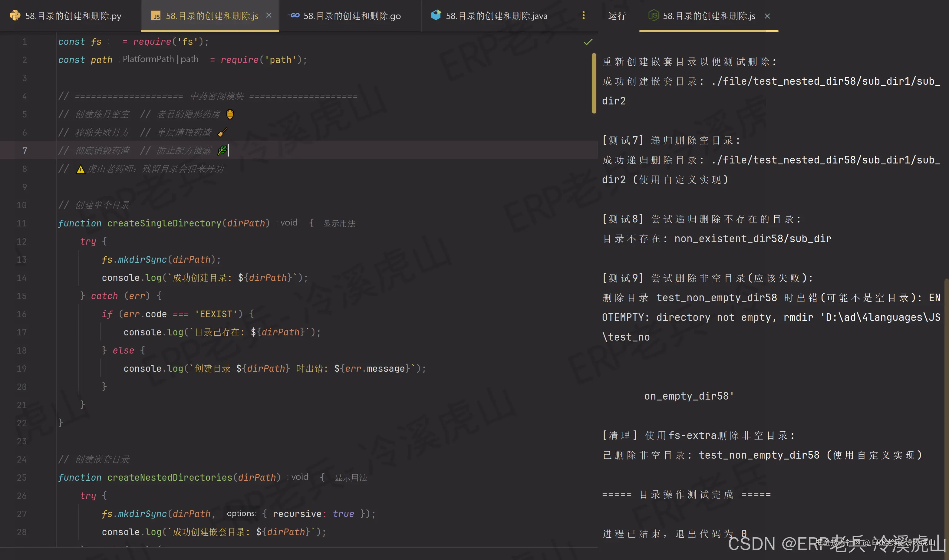Close the run output tab for the .js file

(767, 16)
